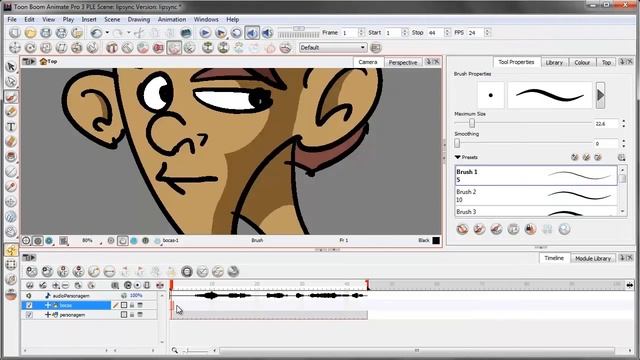
Task: Uncheck the bocas layer checkbox
Action: pos(29,305)
